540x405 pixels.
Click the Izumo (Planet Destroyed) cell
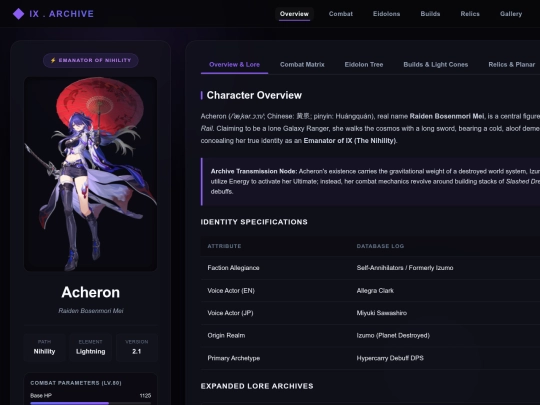pos(393,335)
